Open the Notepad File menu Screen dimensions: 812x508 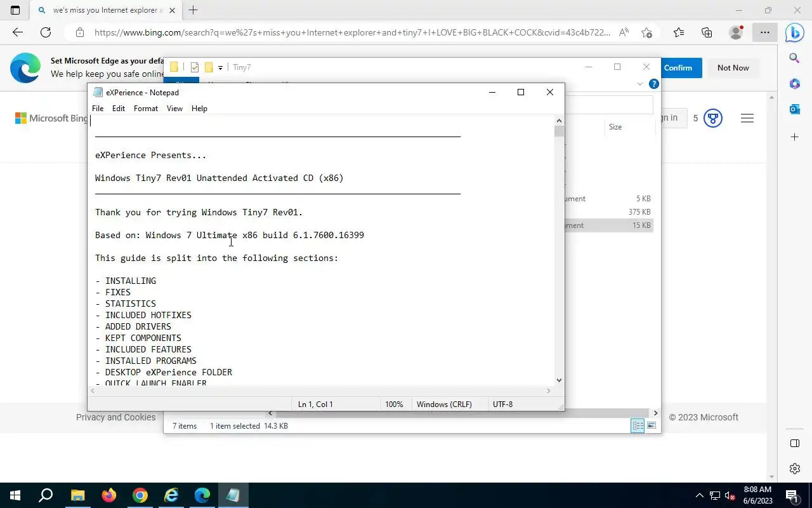pyautogui.click(x=98, y=109)
